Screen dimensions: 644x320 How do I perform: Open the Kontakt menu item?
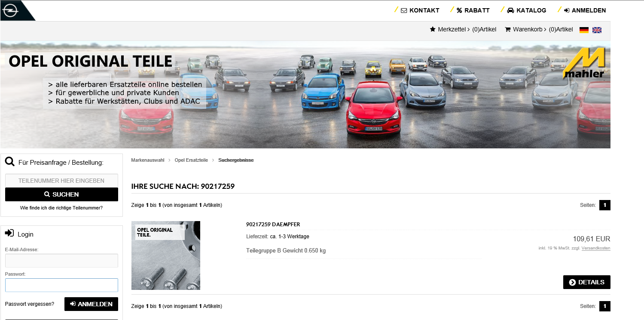click(x=420, y=10)
